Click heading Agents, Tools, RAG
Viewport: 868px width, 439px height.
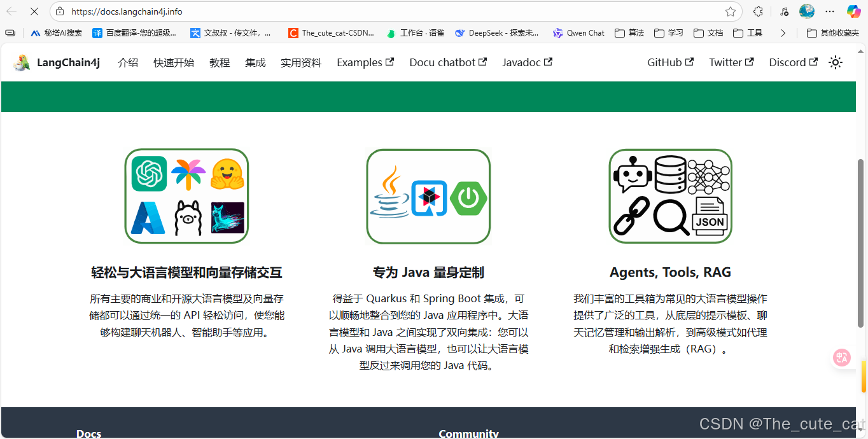tap(670, 272)
